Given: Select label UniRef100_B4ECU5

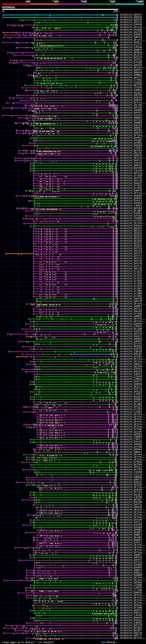Looking at the screenshot, I should coord(131,371).
